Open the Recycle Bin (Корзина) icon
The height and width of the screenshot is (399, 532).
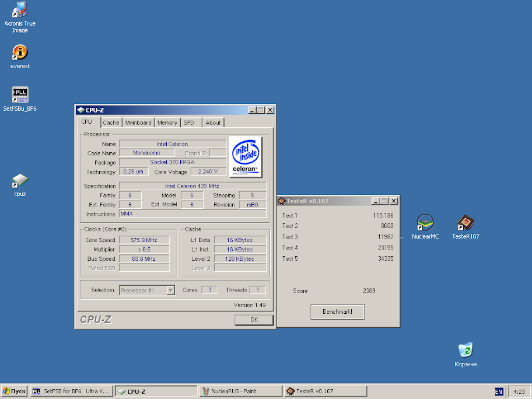(x=466, y=350)
